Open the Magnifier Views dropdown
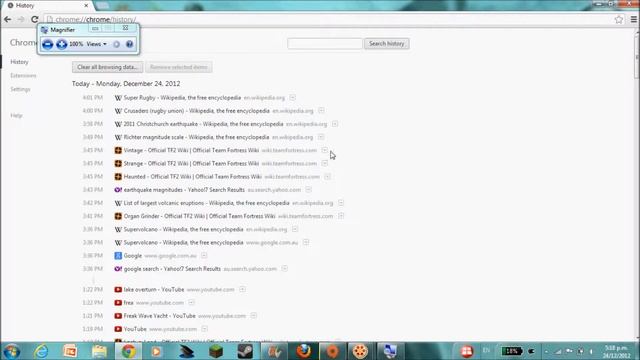This screenshot has height=360, width=640. (96, 44)
